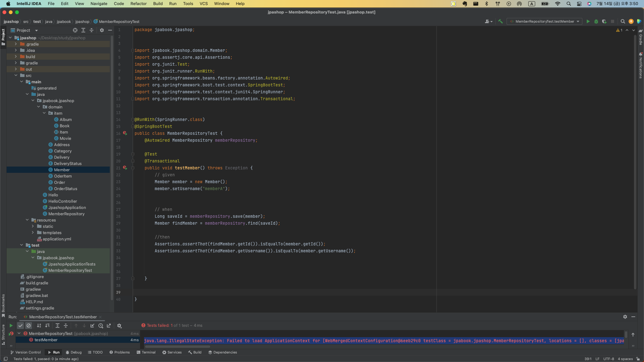Run the testMember configuration from the toolbar

tap(588, 21)
